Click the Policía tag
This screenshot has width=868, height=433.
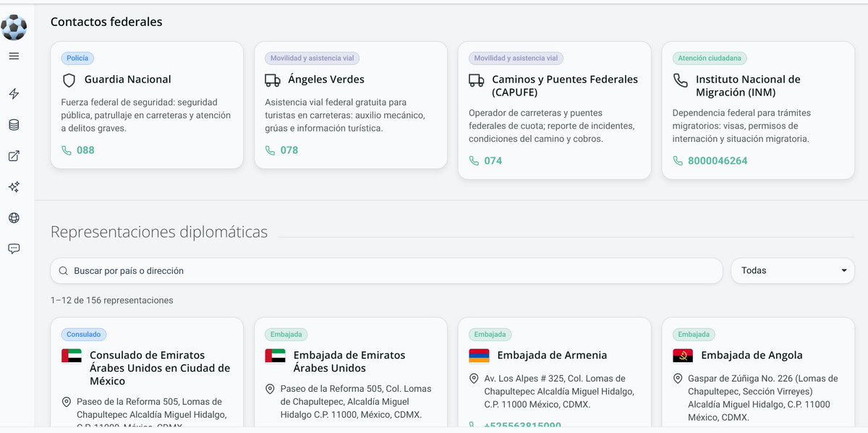pyautogui.click(x=77, y=59)
